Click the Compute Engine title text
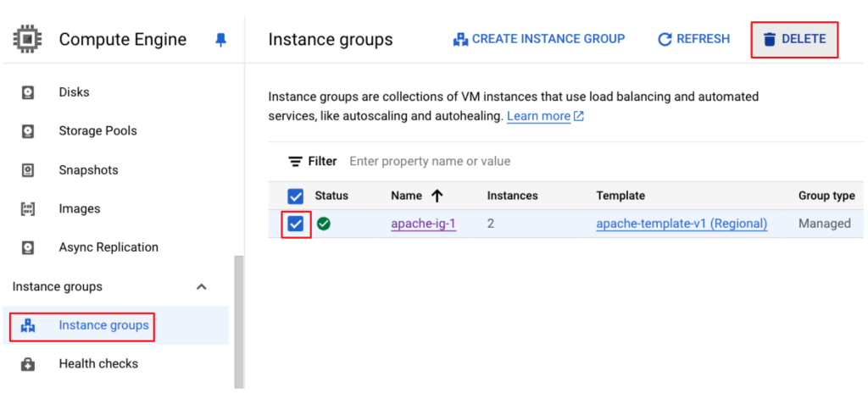 (123, 39)
